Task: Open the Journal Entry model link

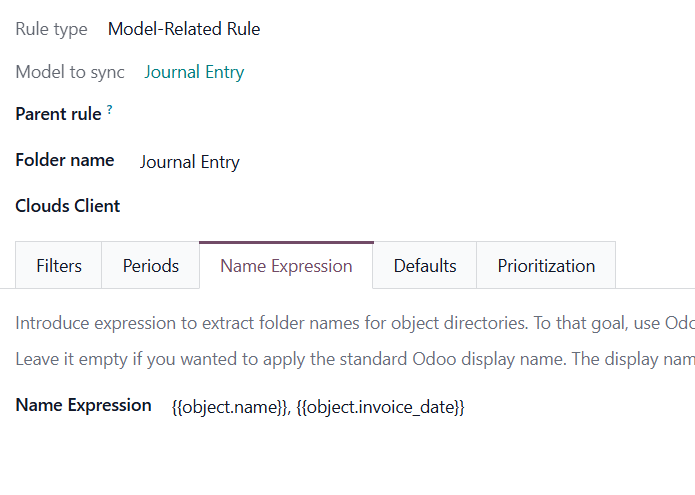Action: pyautogui.click(x=194, y=72)
